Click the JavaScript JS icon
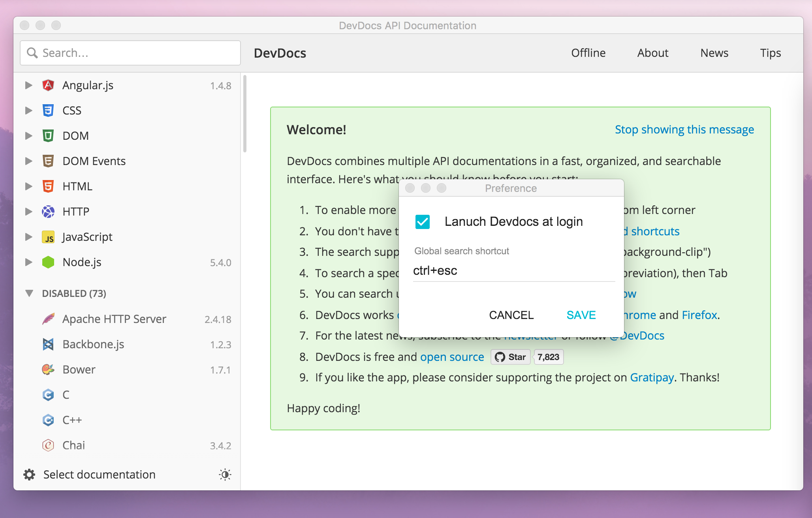Image resolution: width=812 pixels, height=518 pixels. tap(48, 237)
